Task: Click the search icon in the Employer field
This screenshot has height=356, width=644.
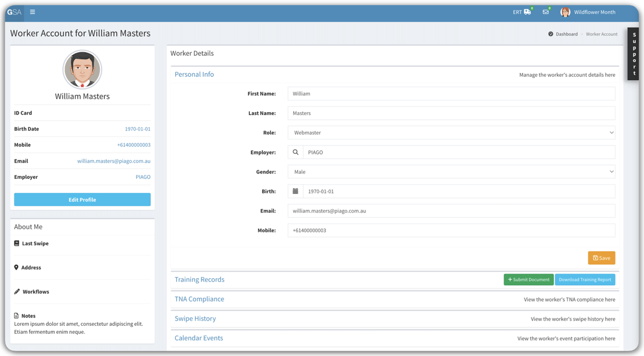Action: (x=296, y=152)
